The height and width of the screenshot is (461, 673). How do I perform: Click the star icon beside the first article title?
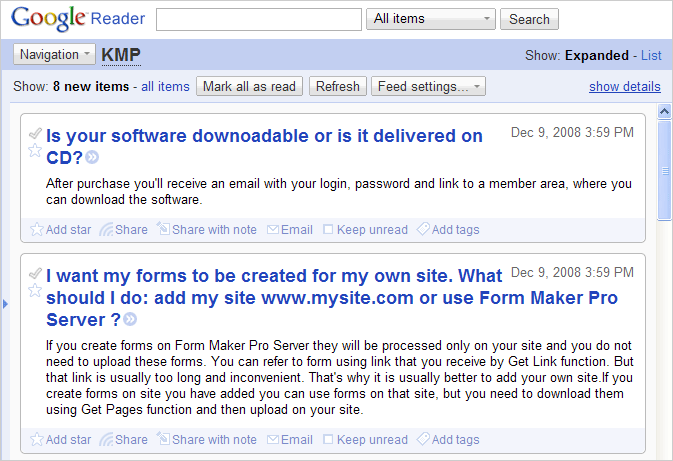(35, 151)
